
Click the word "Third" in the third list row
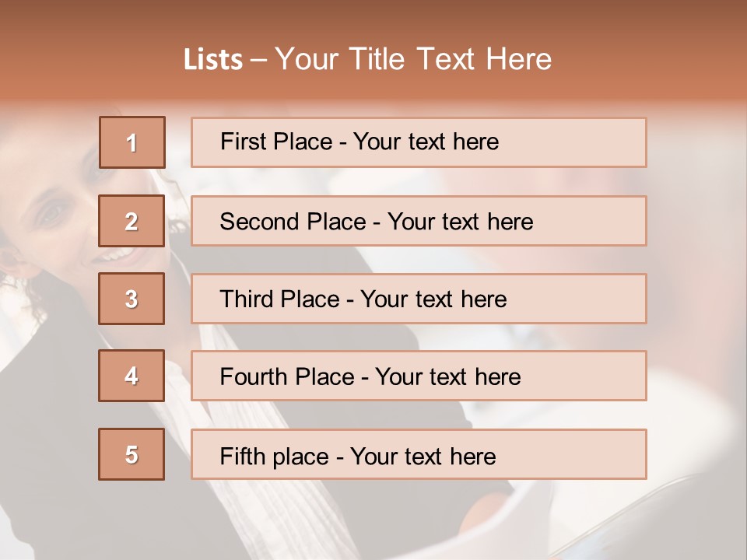pyautogui.click(x=245, y=299)
